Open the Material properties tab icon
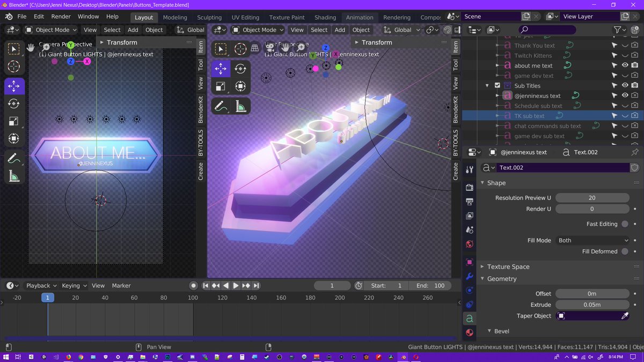This screenshot has width=644, height=362. 470,333
